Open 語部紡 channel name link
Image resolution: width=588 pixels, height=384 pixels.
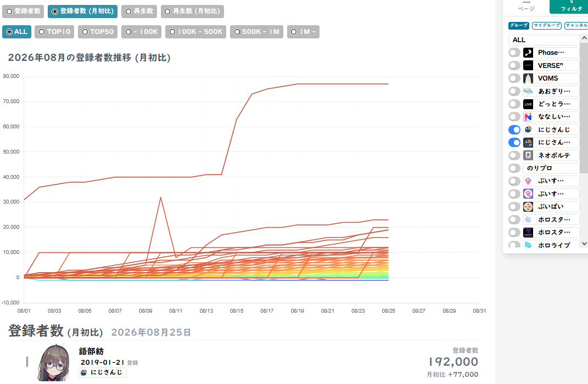tap(91, 352)
